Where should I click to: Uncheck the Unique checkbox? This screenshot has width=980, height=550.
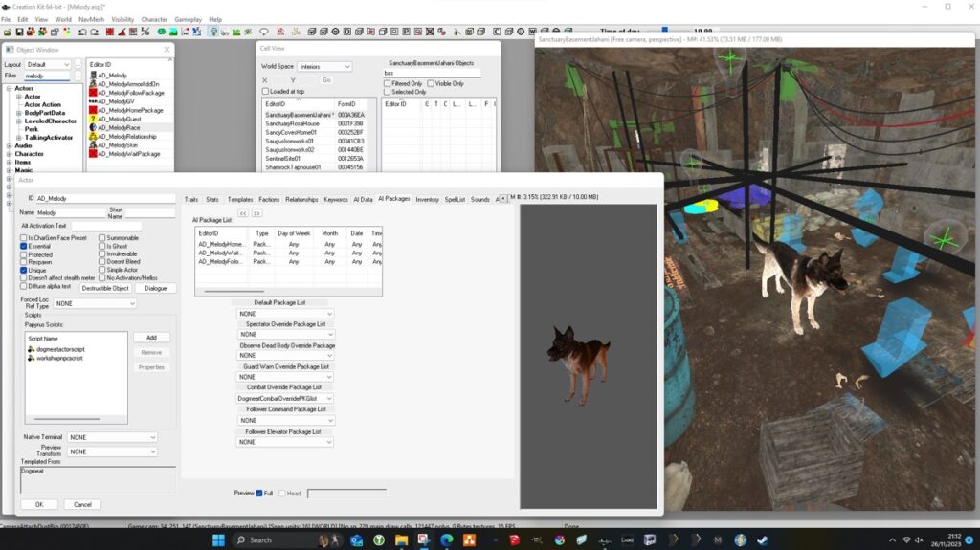coord(24,270)
